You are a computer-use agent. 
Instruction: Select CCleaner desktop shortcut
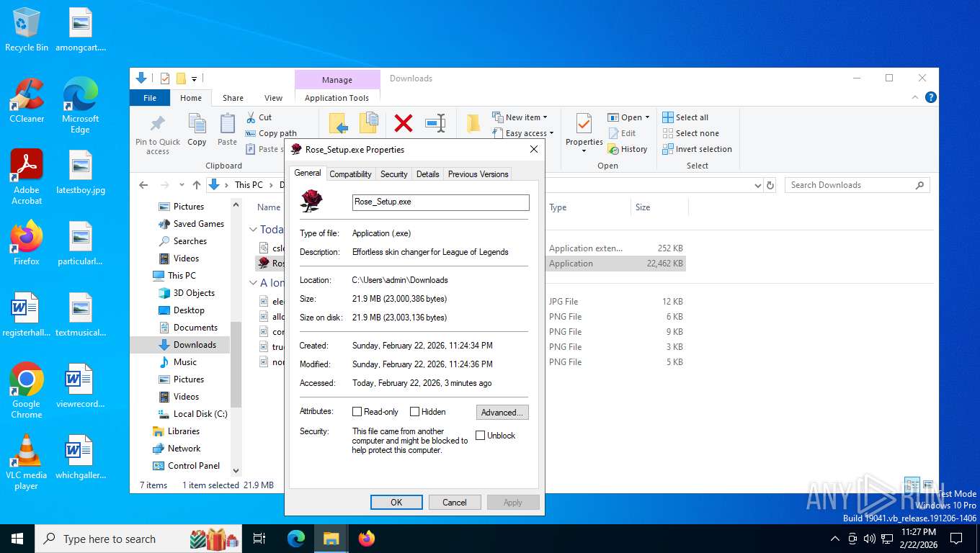coord(27,100)
